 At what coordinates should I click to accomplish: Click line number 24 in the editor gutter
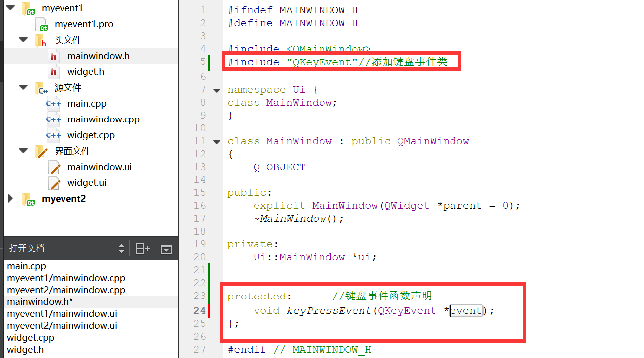click(200, 310)
